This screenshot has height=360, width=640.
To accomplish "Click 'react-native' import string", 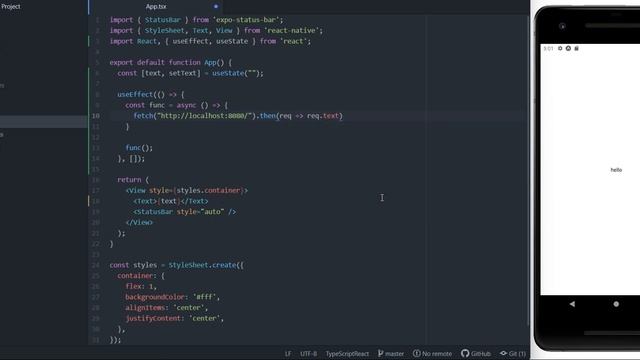I will coord(291,31).
